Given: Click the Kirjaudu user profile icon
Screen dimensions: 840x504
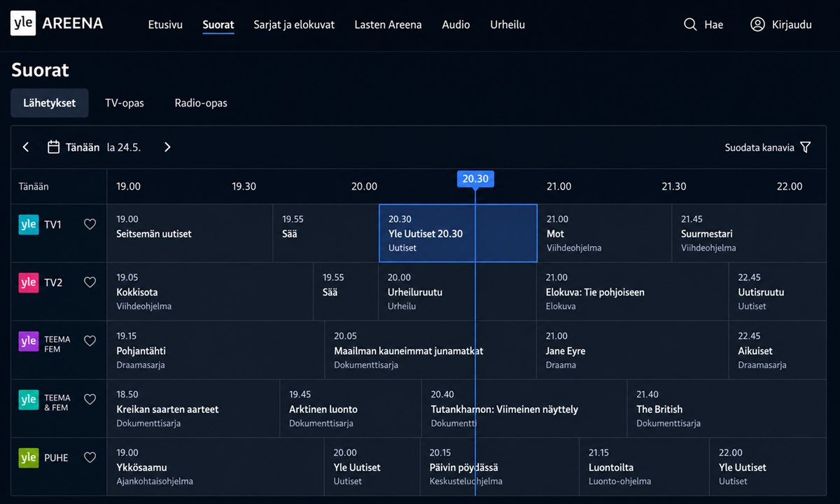Looking at the screenshot, I should [757, 24].
